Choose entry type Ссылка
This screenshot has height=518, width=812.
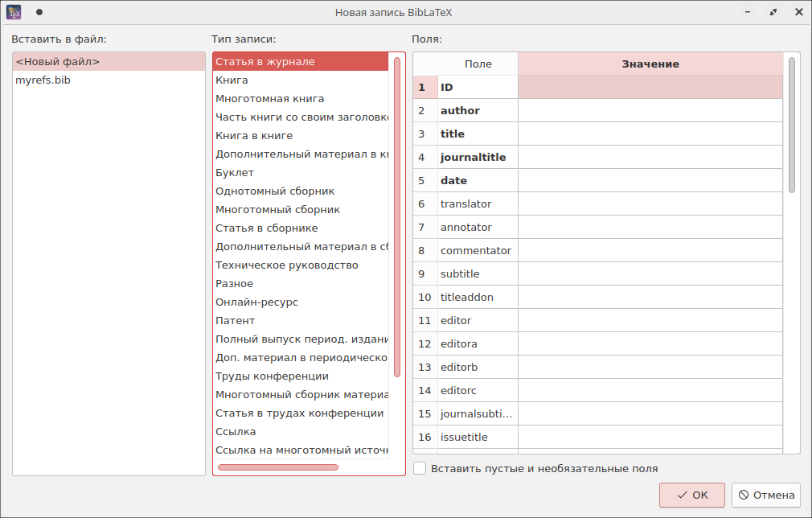coord(301,431)
